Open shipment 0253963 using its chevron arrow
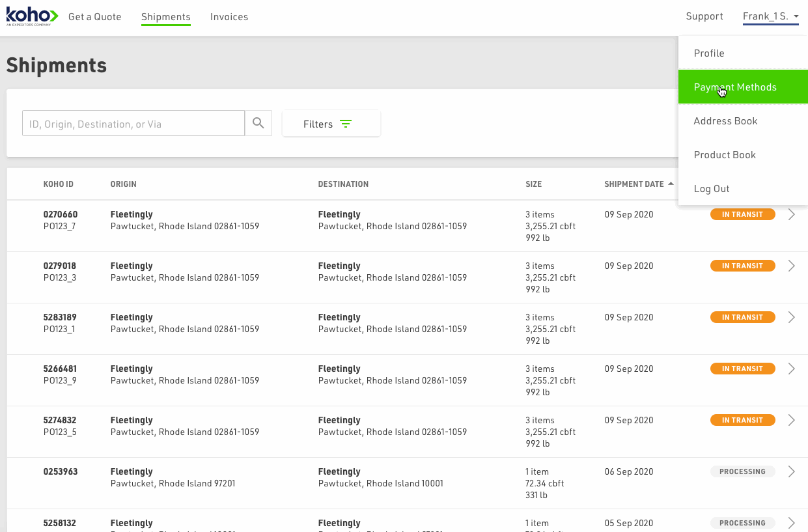Screen dimensions: 808x532 (791, 471)
